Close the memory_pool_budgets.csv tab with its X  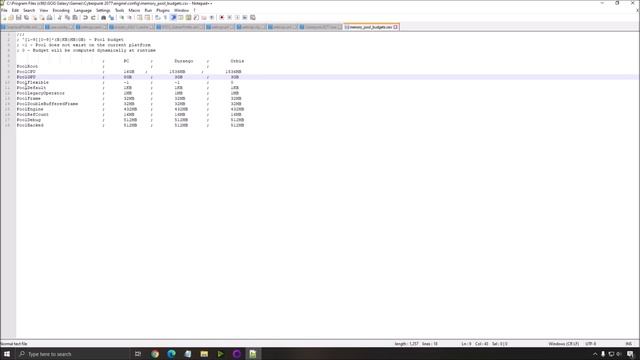(x=396, y=27)
